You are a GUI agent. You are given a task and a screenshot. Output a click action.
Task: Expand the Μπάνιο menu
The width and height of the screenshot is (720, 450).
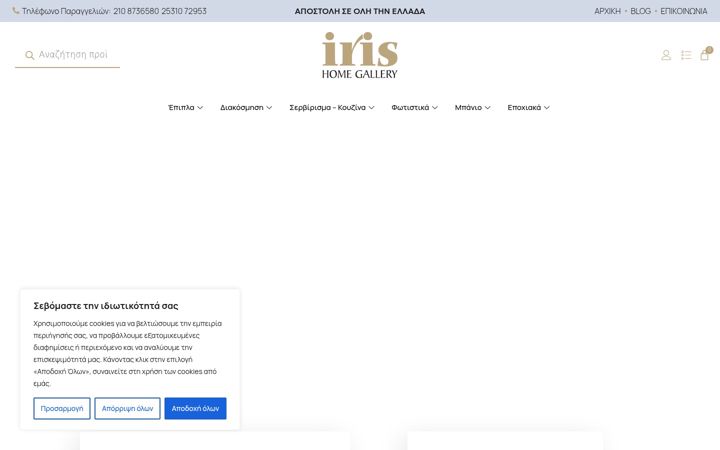pos(472,107)
